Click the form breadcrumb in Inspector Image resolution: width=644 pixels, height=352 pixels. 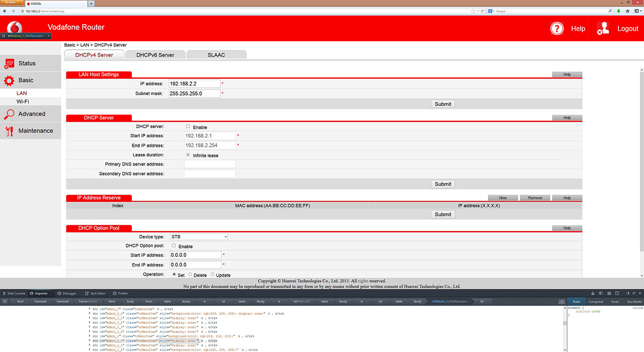point(149,302)
